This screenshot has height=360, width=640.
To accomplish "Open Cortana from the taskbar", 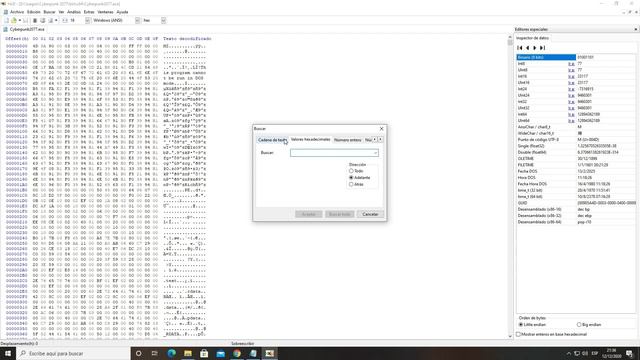I will point(139,353).
